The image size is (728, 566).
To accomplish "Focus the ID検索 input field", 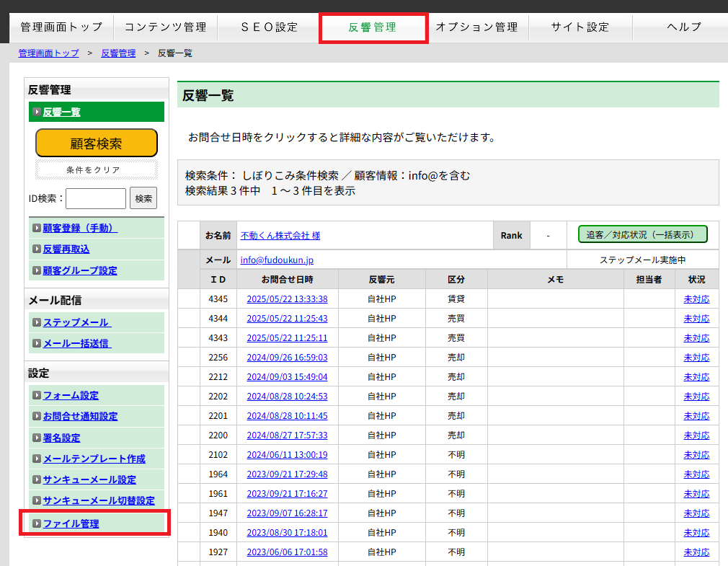I will coord(96,198).
